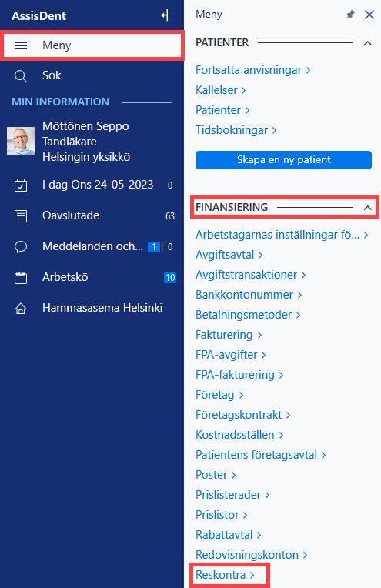This screenshot has width=381, height=588.
Task: Click the Oavslutade document icon
Action: pyautogui.click(x=21, y=216)
